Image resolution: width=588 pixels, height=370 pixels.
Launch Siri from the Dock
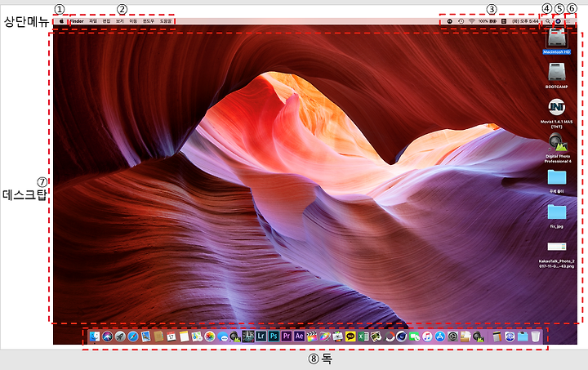[x=108, y=337]
